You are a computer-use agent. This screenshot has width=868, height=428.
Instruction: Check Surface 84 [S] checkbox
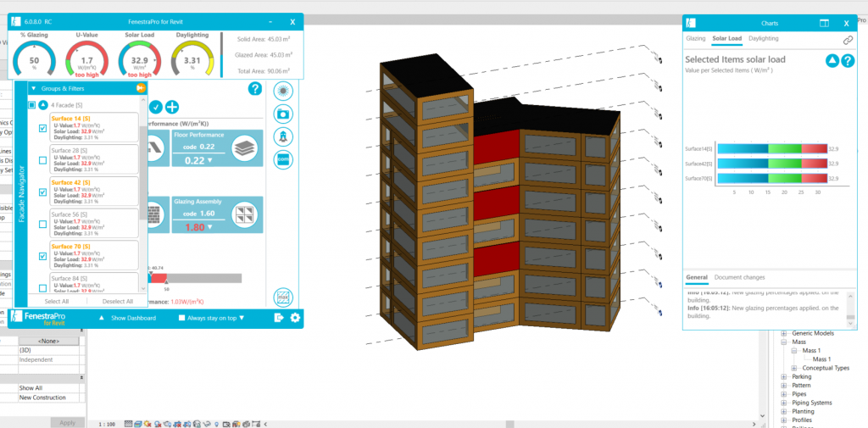[42, 288]
